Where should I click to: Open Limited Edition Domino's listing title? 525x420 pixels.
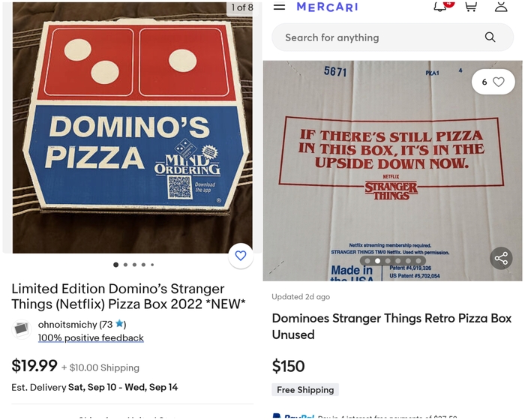click(127, 296)
